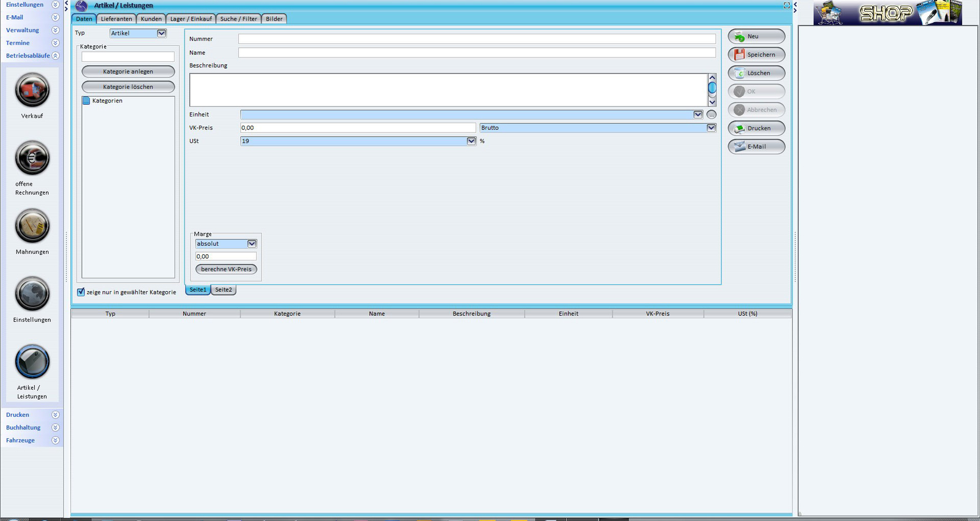Open the Artikel / Leistungen icon

pyautogui.click(x=32, y=362)
